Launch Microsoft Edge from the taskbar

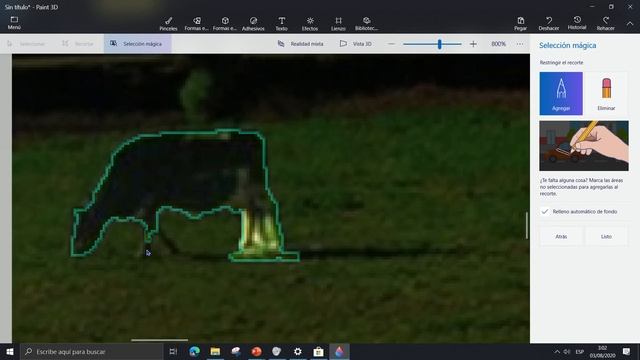tap(195, 351)
